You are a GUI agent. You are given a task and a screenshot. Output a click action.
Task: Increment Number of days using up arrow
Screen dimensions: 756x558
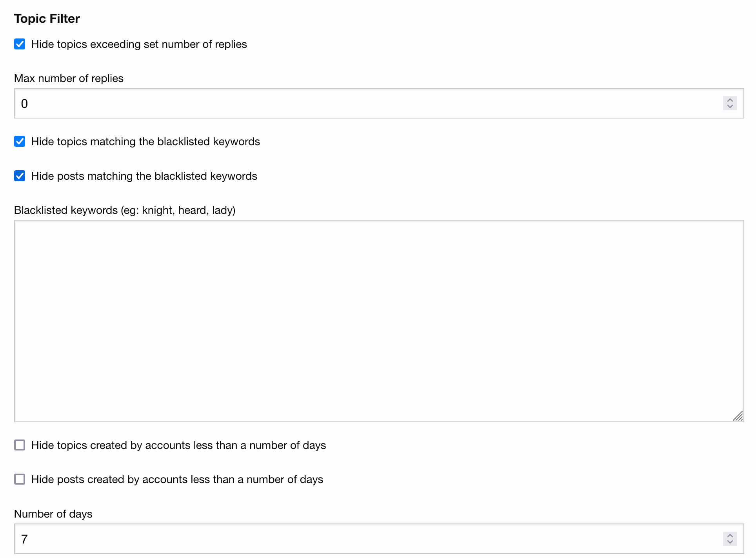click(x=730, y=536)
